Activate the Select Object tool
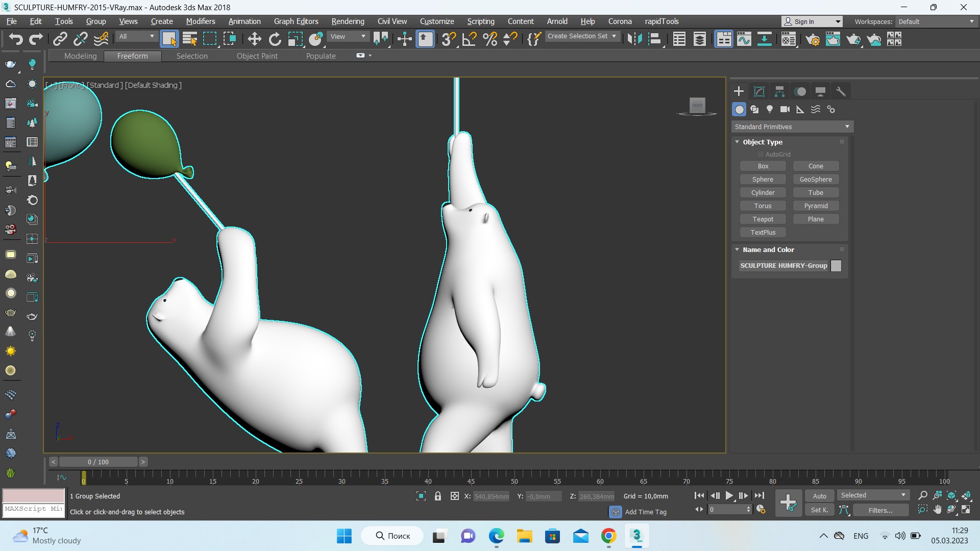This screenshot has width=980, height=551. point(169,39)
